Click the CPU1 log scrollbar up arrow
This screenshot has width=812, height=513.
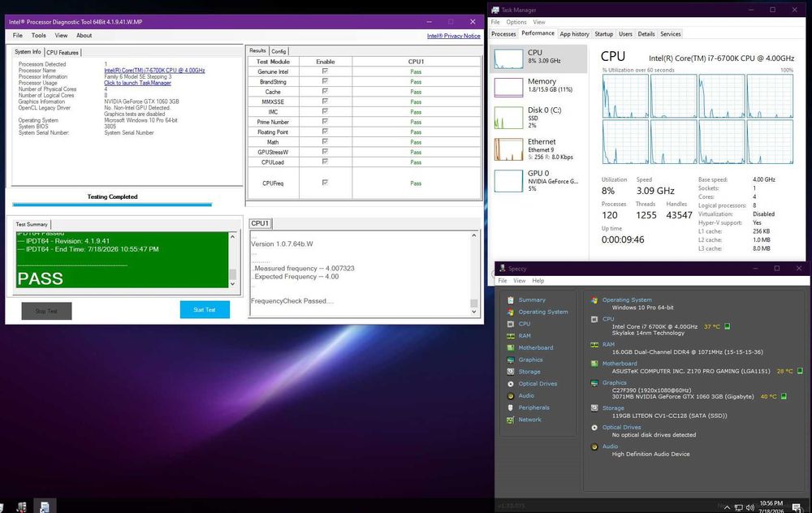click(x=474, y=235)
